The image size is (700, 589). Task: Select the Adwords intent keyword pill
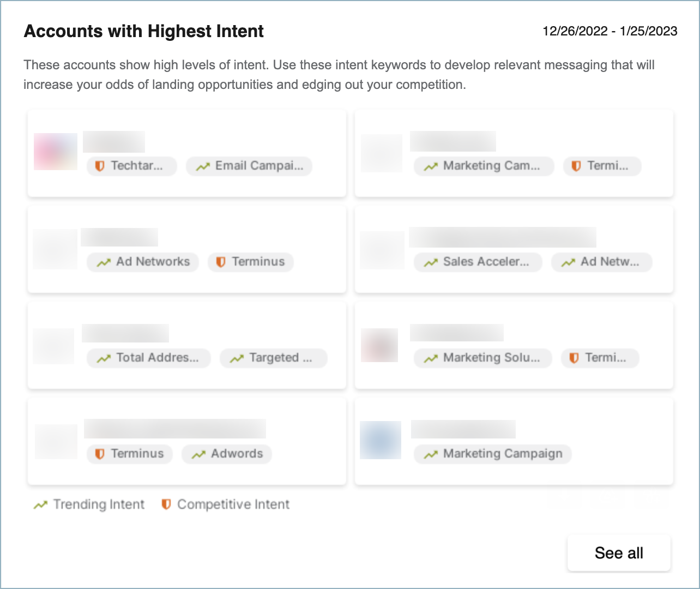pyautogui.click(x=226, y=454)
